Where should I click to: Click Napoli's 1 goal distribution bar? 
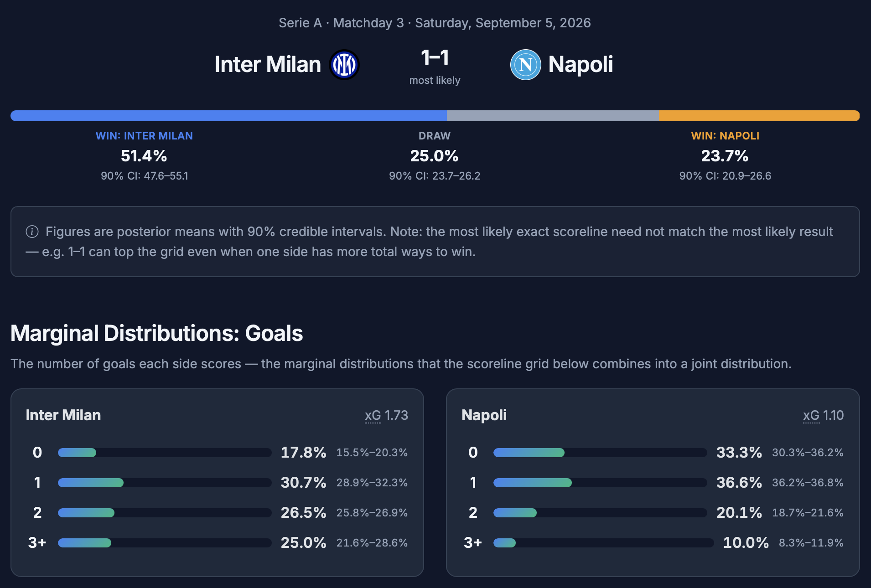coord(600,483)
